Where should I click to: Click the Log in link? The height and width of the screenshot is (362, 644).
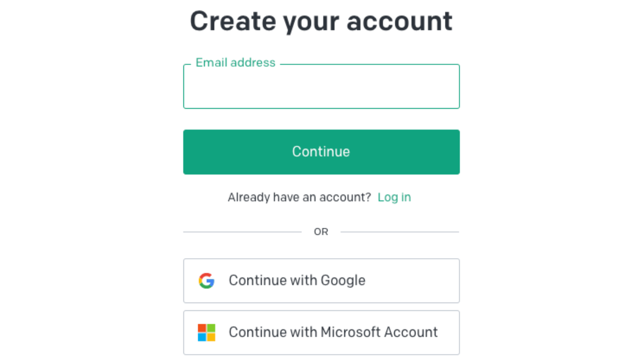click(x=394, y=197)
